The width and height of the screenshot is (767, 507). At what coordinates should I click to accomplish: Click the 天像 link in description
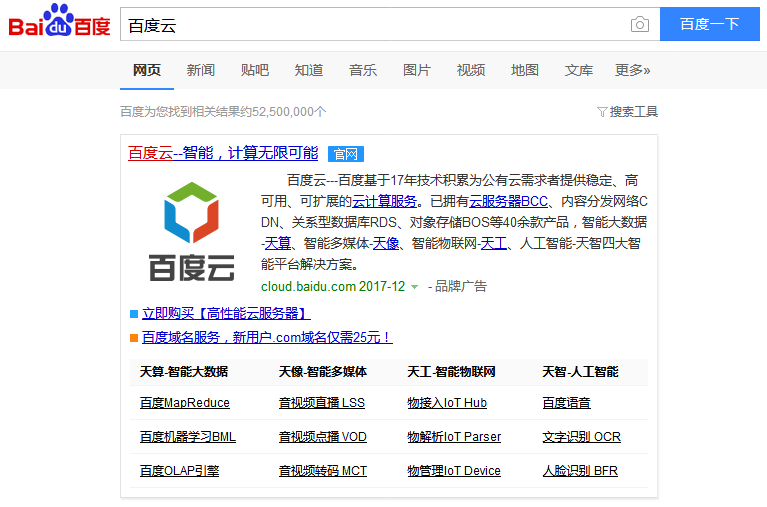tap(386, 243)
